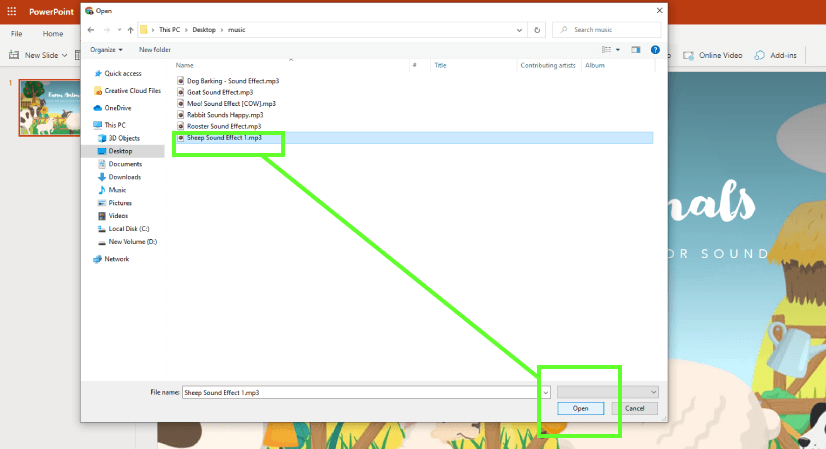
Task: Expand the File name history dropdown
Action: pyautogui.click(x=545, y=393)
